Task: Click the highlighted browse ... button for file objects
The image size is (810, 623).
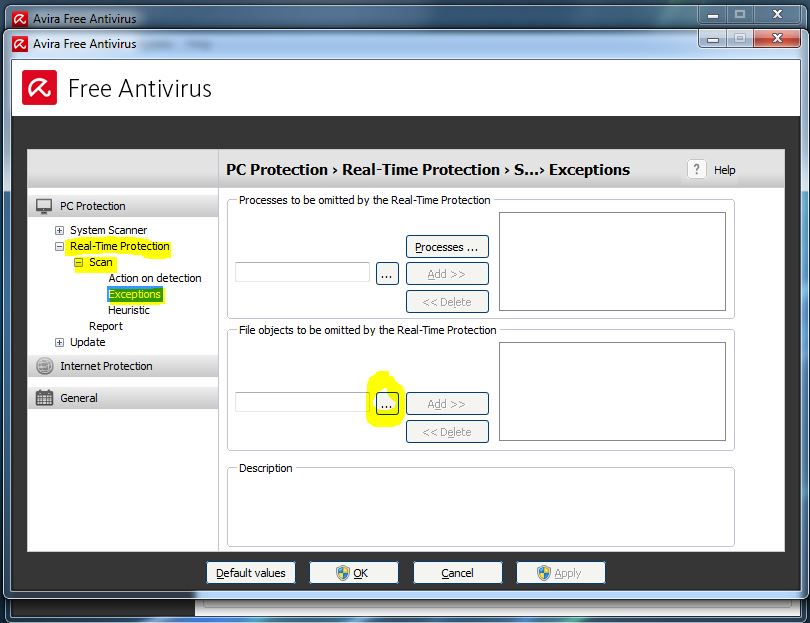Action: pos(387,403)
